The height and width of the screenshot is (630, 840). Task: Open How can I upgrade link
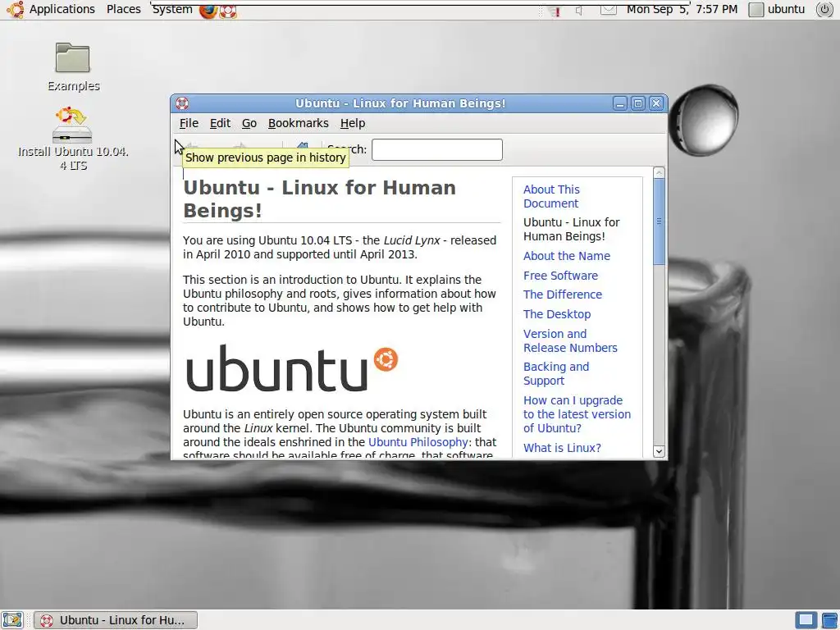(577, 414)
